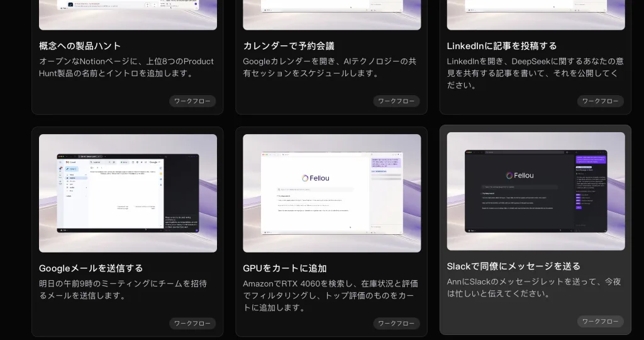Click the AmazonでRTX 4060を検索し description text

pyautogui.click(x=330, y=295)
